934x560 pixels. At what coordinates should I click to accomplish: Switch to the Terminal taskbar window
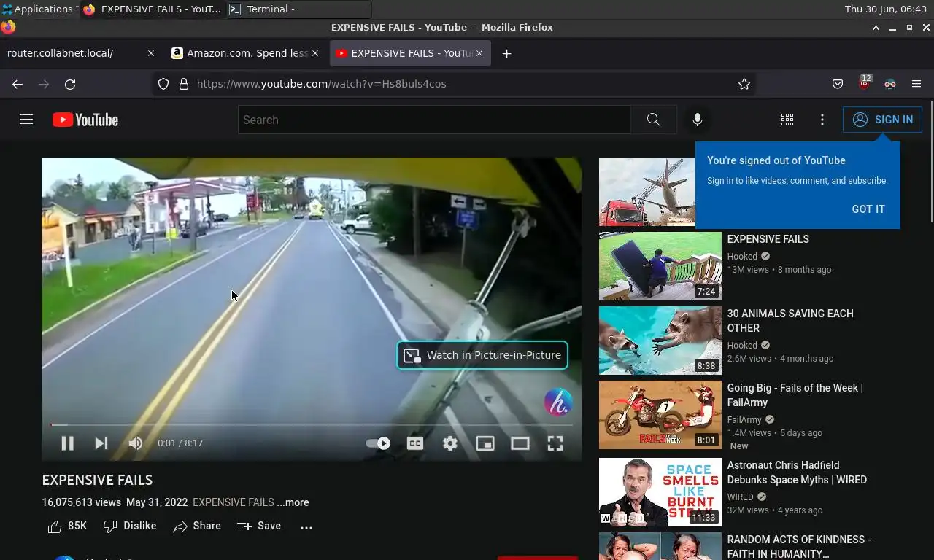click(x=298, y=9)
